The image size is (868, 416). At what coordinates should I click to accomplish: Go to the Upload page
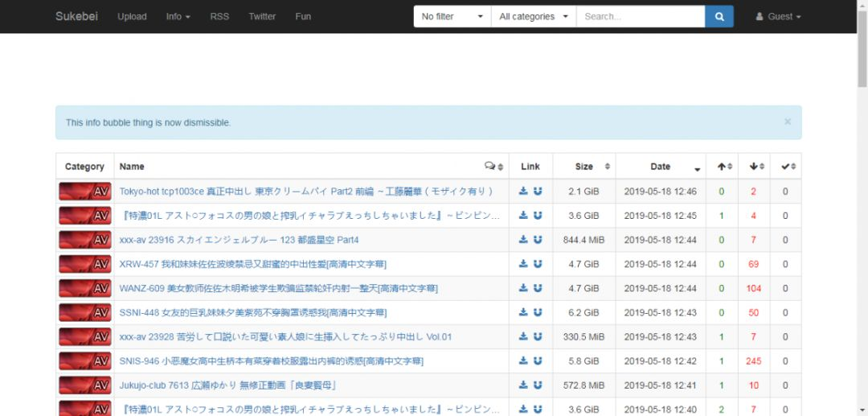pyautogui.click(x=132, y=17)
